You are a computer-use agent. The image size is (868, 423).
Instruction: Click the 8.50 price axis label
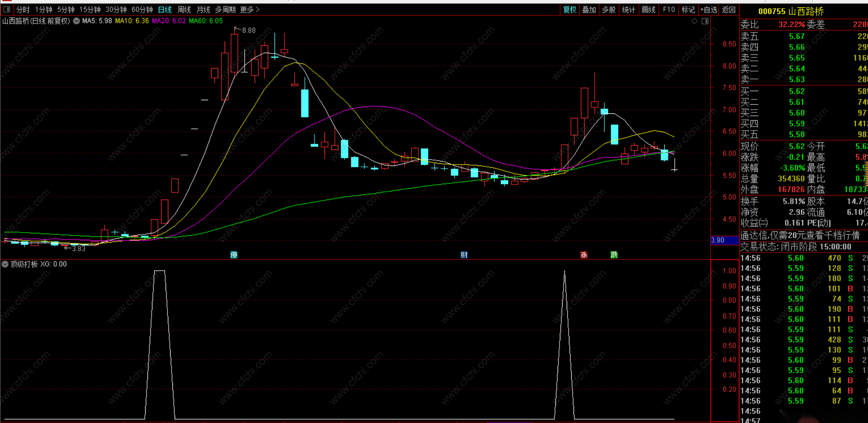pos(729,44)
